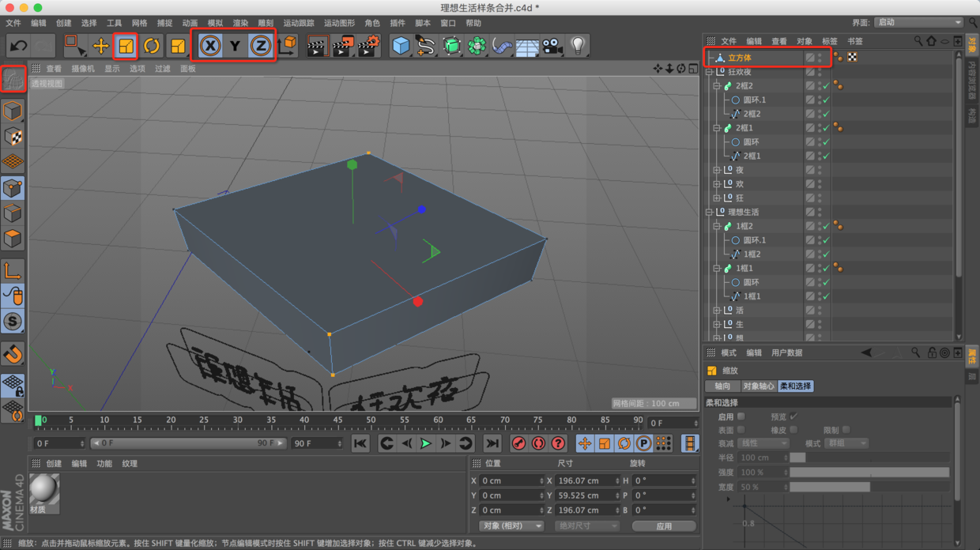Collapse the 1框1 sweep object
The height and width of the screenshot is (550, 980).
click(x=717, y=269)
